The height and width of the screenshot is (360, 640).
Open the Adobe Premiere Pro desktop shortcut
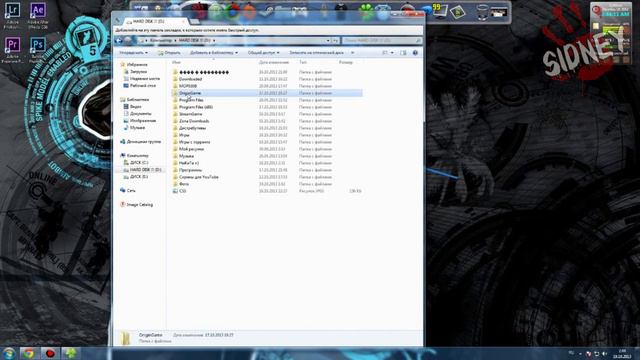coord(12,50)
